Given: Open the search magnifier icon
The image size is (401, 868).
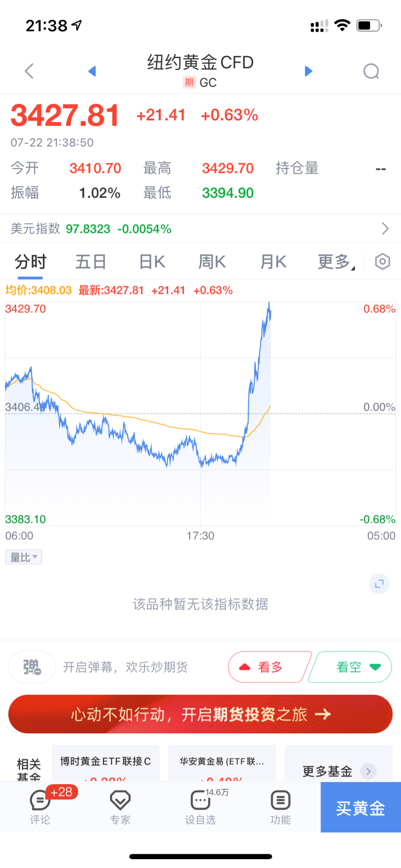Looking at the screenshot, I should 371,72.
